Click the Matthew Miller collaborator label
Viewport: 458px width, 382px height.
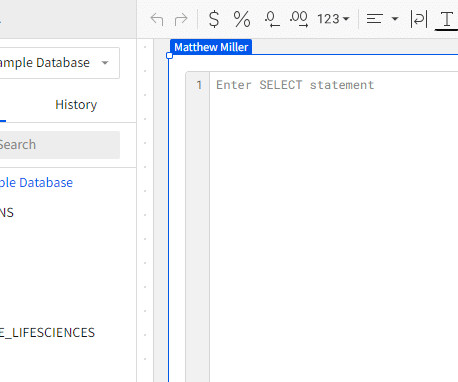click(x=211, y=47)
